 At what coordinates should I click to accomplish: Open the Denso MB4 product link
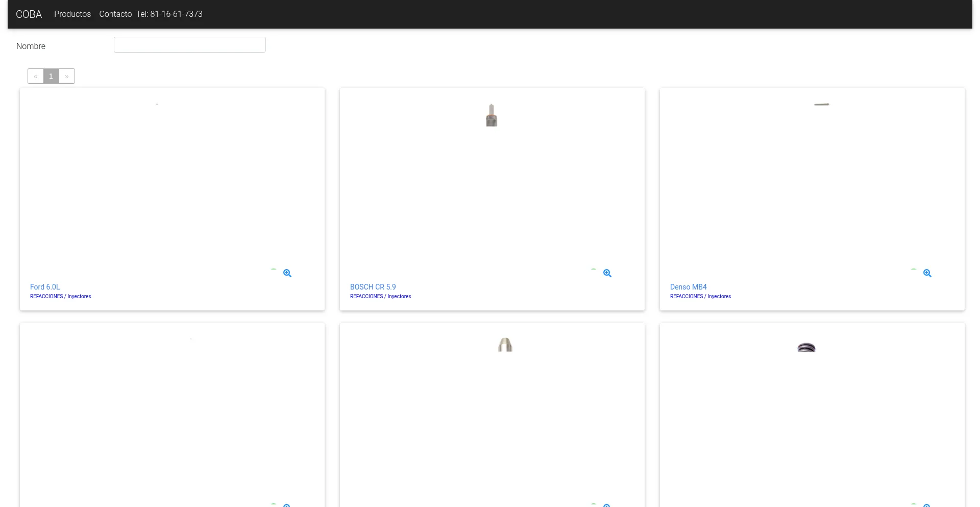tap(688, 287)
